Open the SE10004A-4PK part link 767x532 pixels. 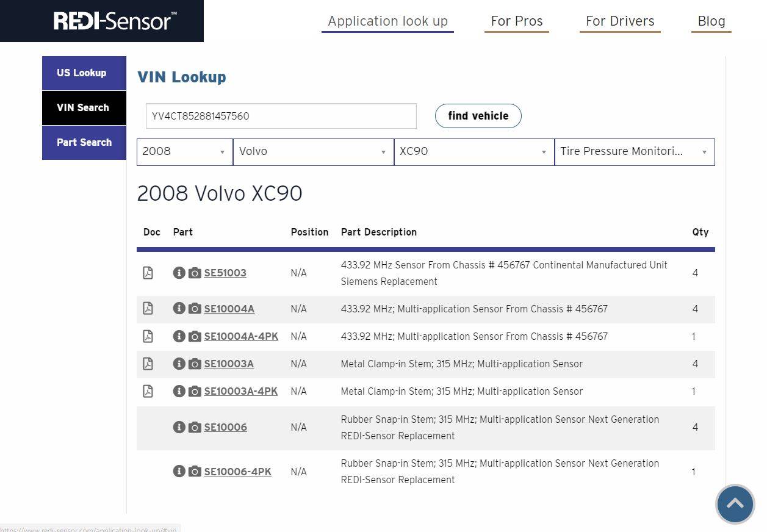pyautogui.click(x=241, y=336)
